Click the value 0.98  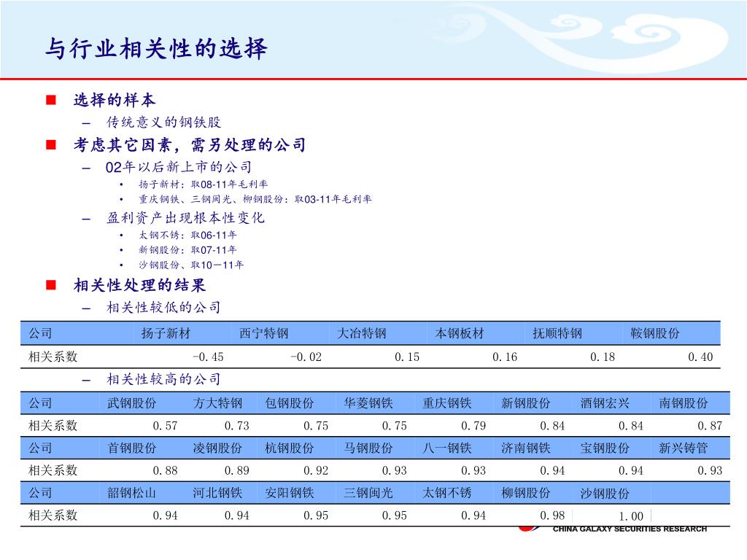click(x=553, y=516)
